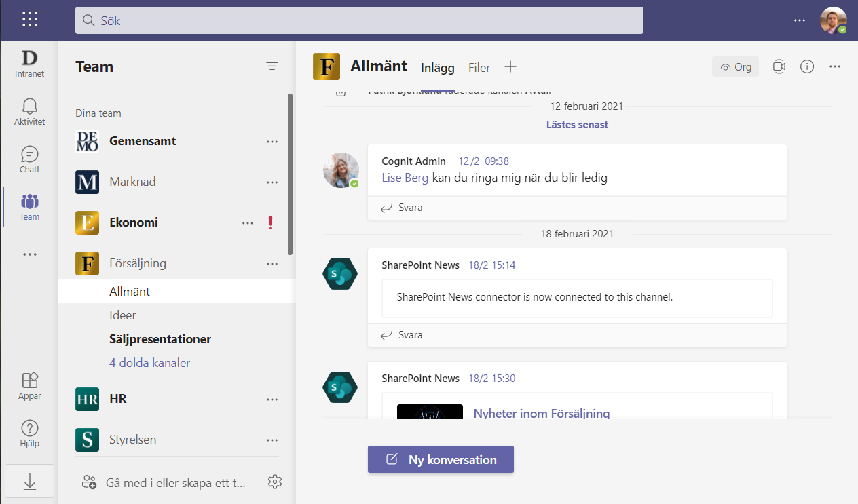858x504 pixels.
Task: Click the download desktop app icon
Action: (30, 481)
